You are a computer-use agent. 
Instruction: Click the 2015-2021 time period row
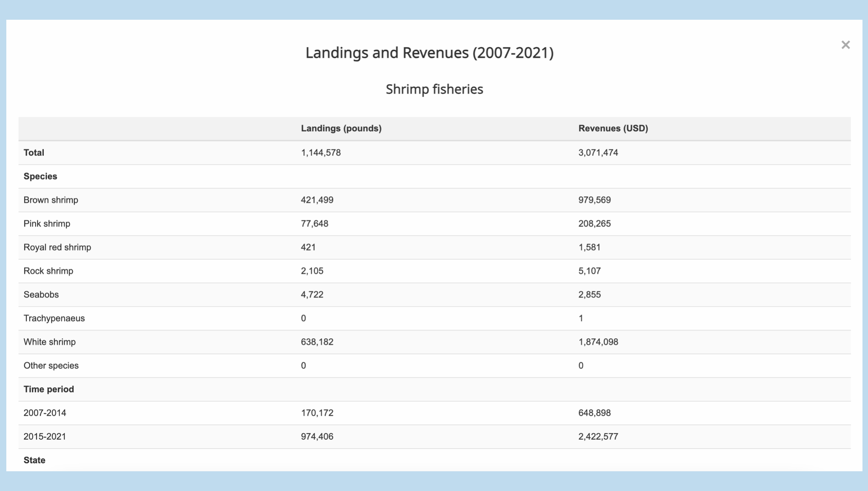45,437
